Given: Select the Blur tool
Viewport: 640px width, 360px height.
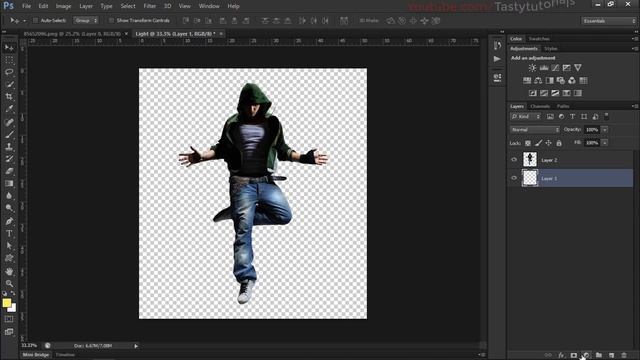Looking at the screenshot, I should point(9,196).
